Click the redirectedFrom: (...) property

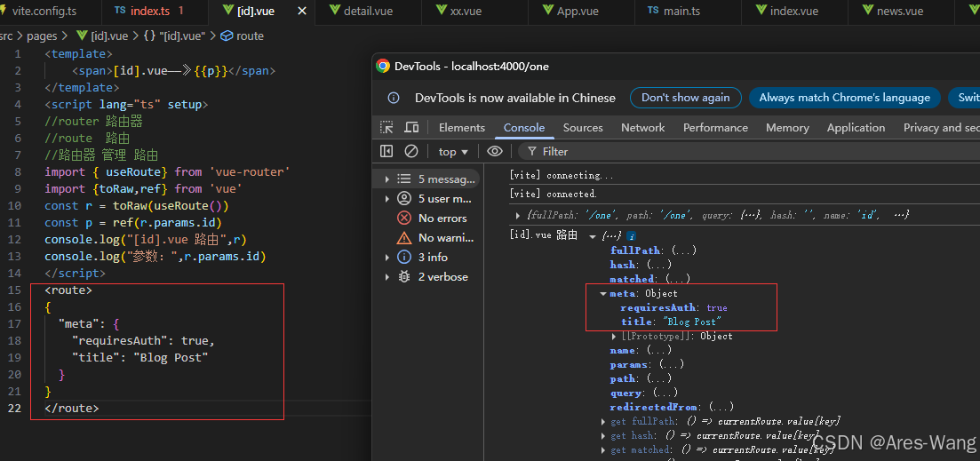pos(672,408)
